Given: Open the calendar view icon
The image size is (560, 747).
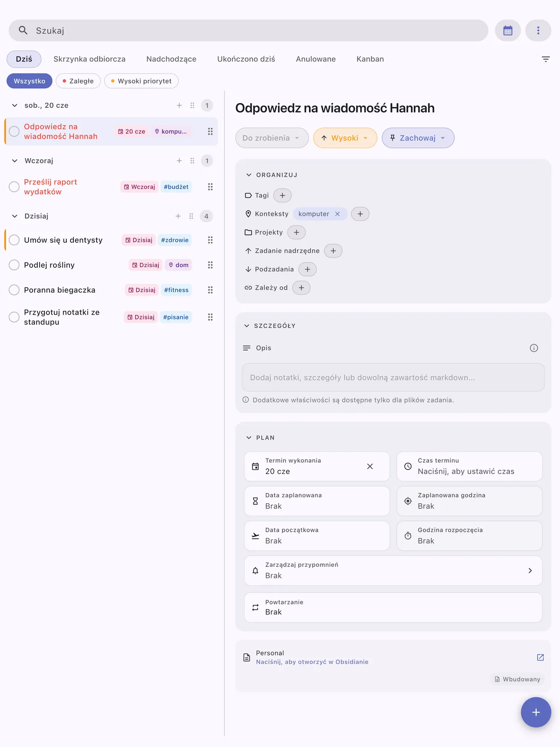Looking at the screenshot, I should tap(508, 30).
